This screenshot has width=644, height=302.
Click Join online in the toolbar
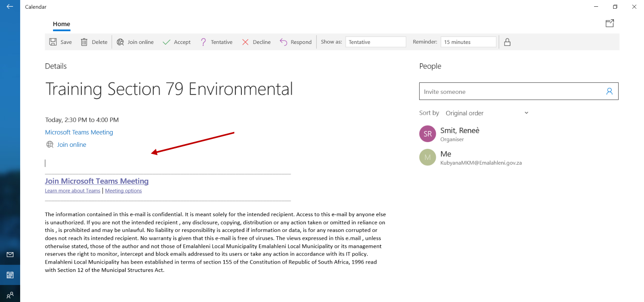click(x=135, y=42)
